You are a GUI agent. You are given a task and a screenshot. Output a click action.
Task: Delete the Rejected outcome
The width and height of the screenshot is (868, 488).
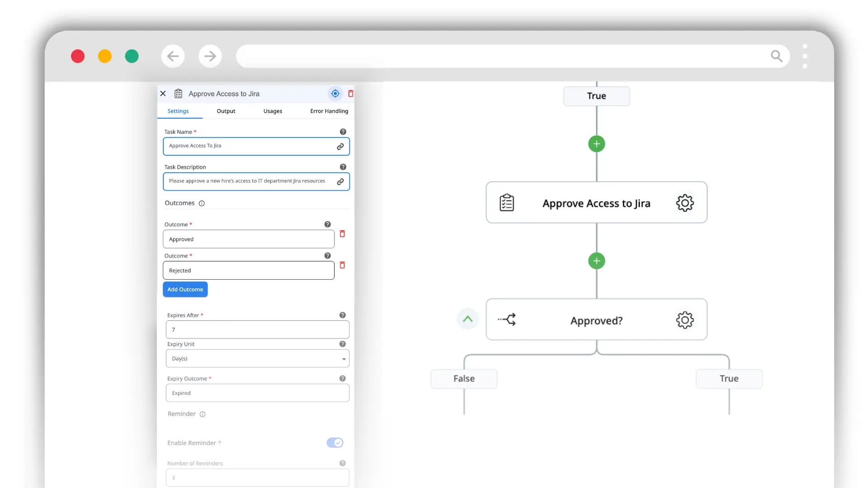click(342, 265)
